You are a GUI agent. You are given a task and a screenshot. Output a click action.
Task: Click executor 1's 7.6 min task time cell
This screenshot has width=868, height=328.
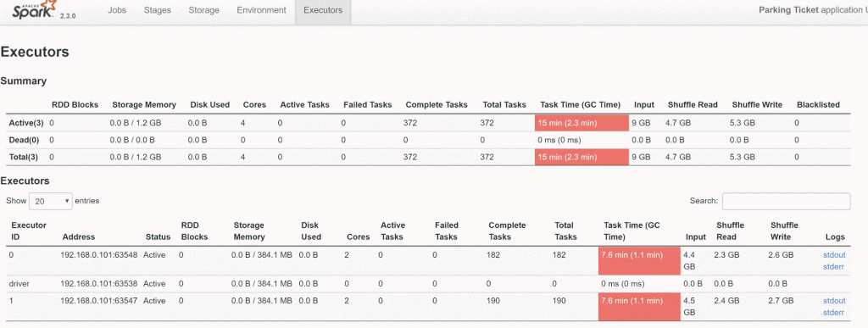click(639, 307)
